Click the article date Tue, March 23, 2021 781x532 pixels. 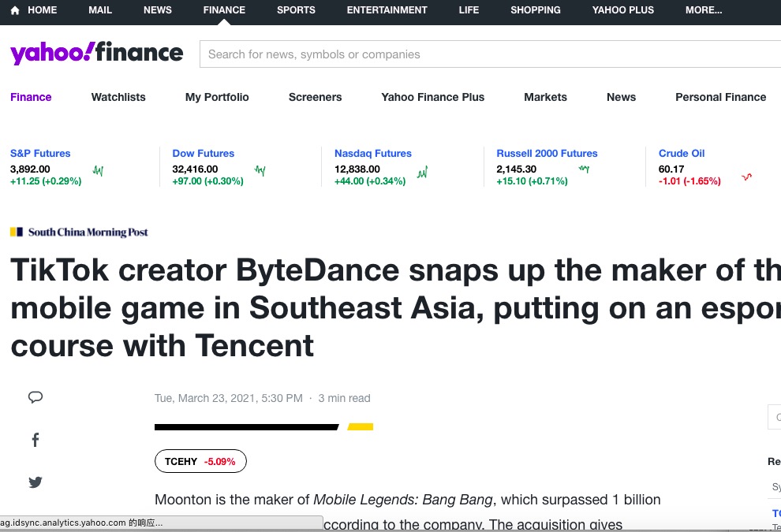[229, 398]
